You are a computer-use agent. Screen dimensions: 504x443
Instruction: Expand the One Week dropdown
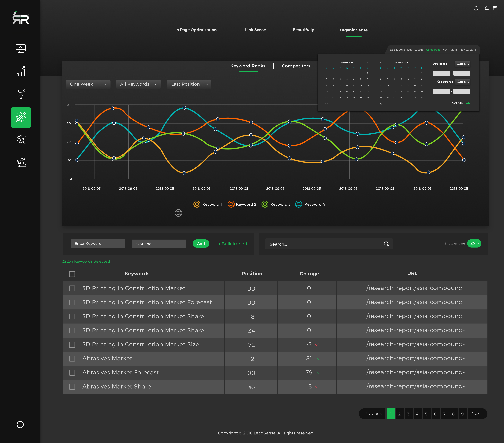pos(88,84)
